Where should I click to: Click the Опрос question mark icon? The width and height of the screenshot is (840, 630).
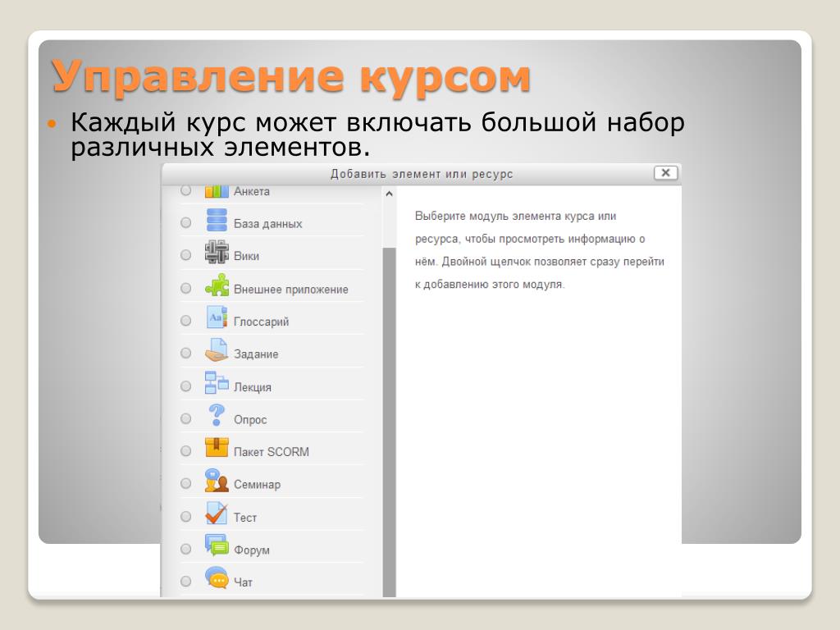point(217,415)
